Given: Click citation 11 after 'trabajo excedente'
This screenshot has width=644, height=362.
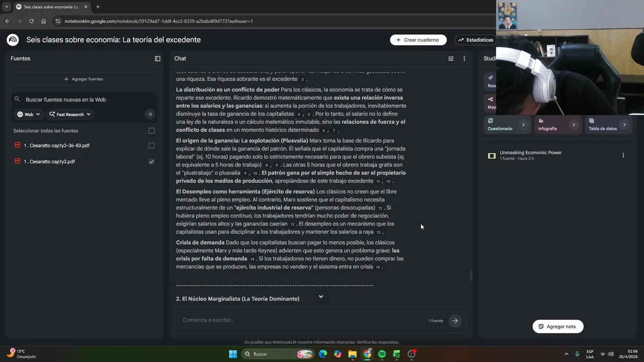Looking at the screenshot, I should click(378, 182).
